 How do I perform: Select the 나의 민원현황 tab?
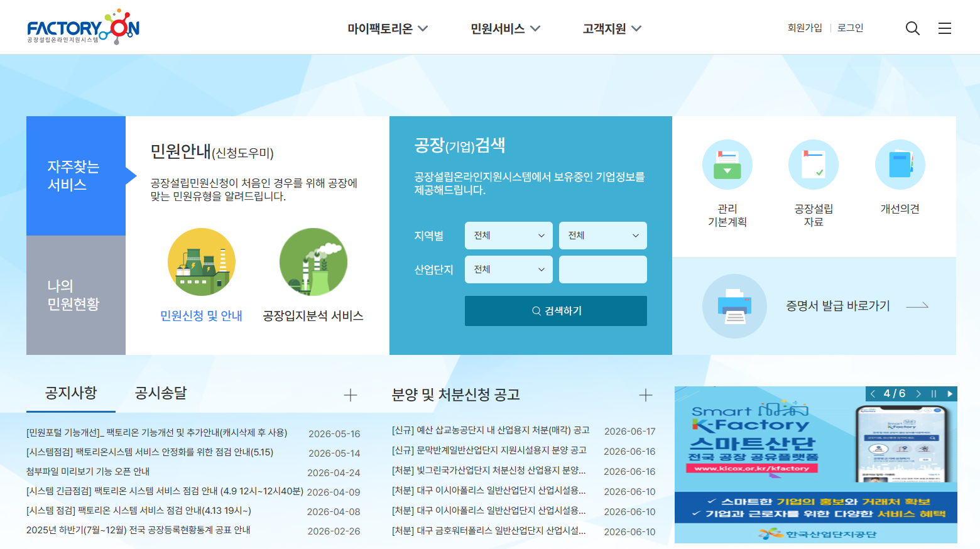[76, 295]
